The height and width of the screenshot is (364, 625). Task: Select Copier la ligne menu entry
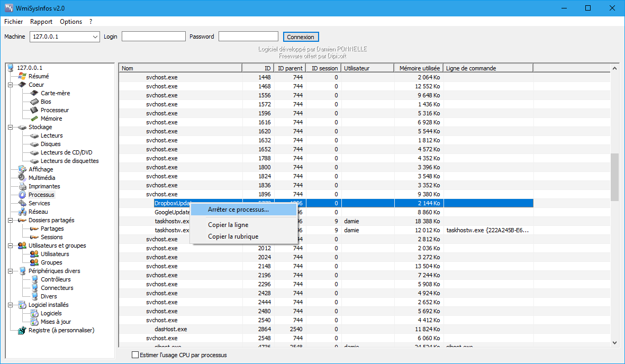228,225
